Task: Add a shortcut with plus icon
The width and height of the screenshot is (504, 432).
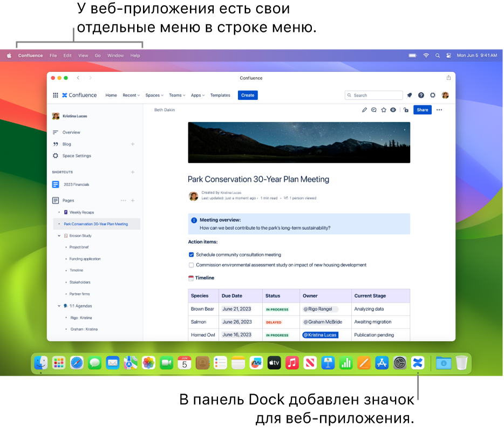Action: [x=133, y=172]
